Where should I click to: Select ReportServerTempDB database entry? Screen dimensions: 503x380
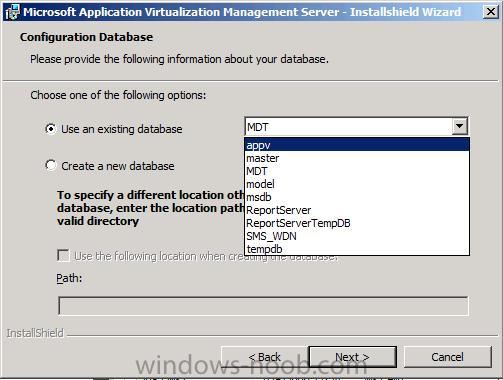pos(357,223)
